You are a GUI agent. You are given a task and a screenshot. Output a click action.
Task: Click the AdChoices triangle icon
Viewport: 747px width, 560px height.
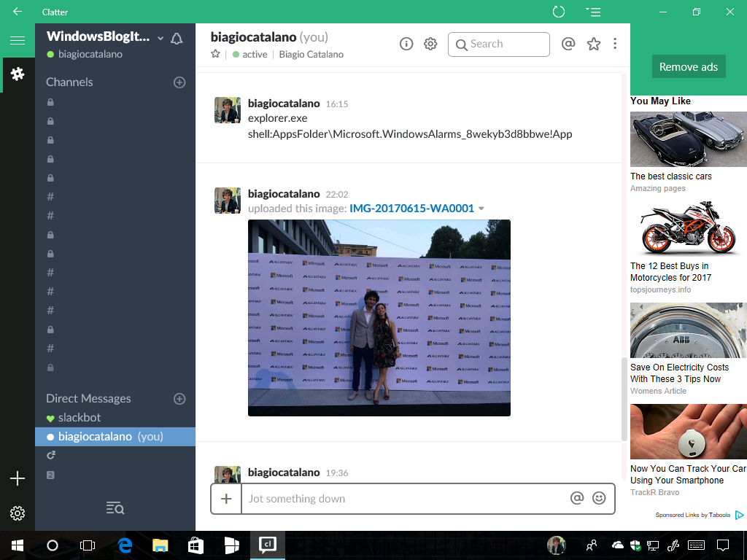click(740, 516)
